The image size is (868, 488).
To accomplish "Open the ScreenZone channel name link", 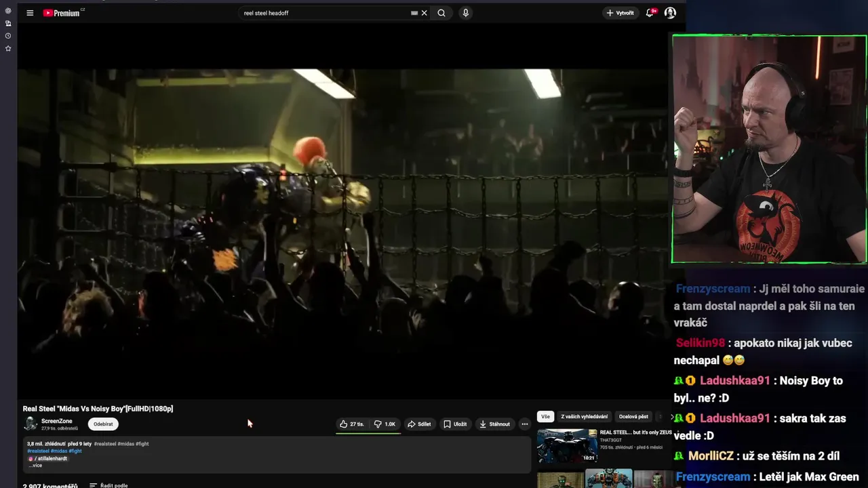I will (x=56, y=421).
